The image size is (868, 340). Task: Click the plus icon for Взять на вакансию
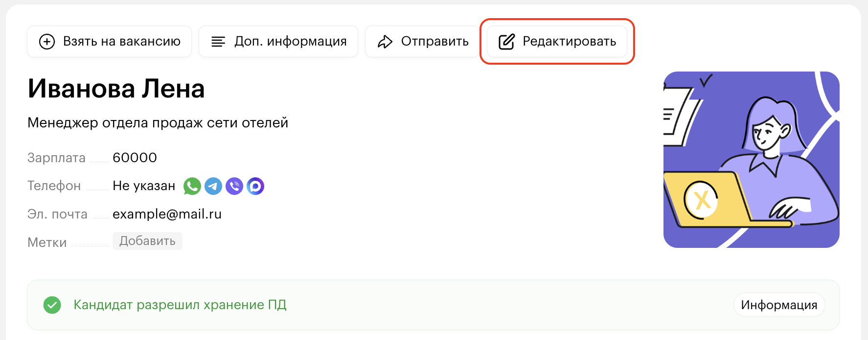coord(47,42)
